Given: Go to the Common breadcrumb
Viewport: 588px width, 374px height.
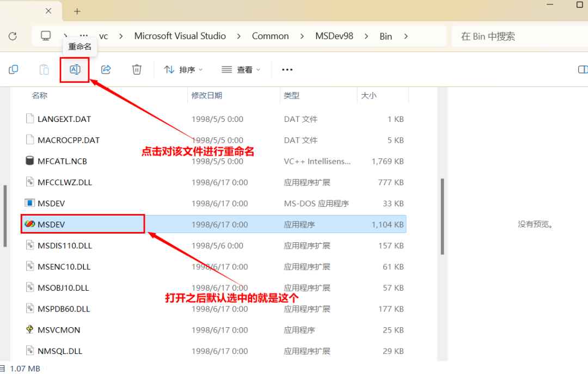Looking at the screenshot, I should (x=271, y=36).
